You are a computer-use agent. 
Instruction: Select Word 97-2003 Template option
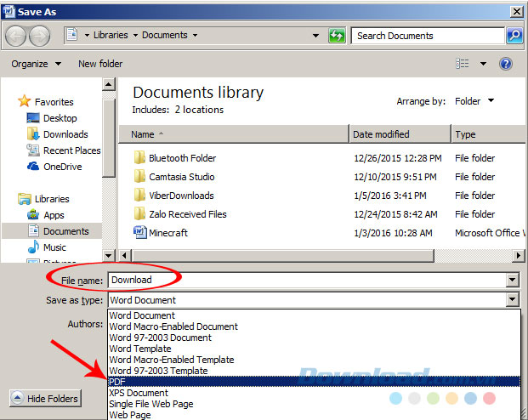[x=314, y=371]
